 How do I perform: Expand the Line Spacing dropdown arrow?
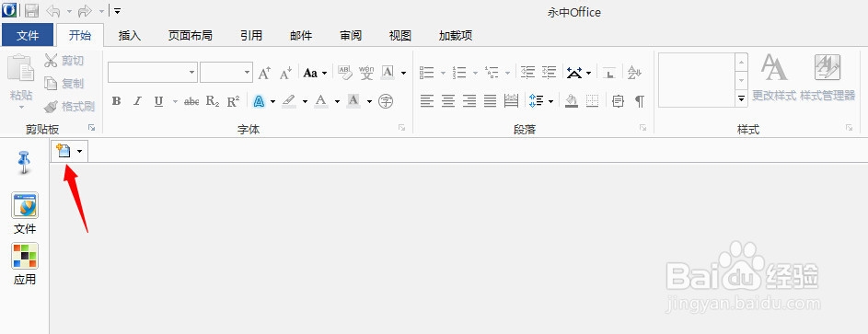(550, 101)
